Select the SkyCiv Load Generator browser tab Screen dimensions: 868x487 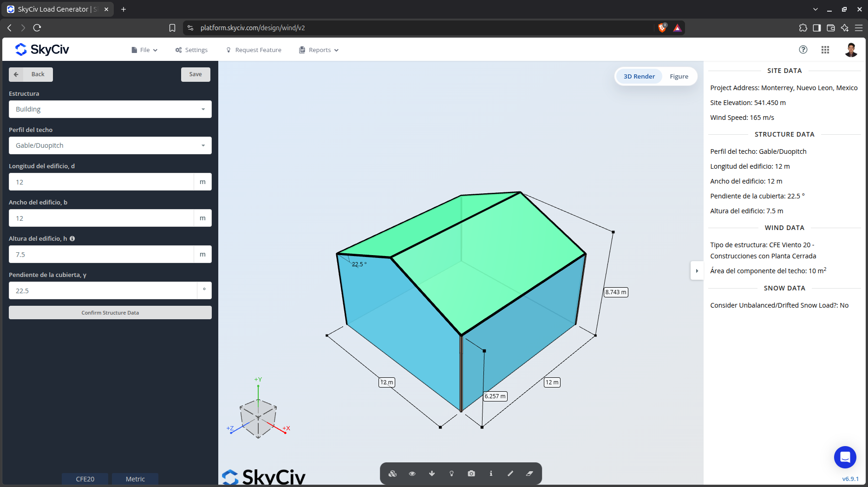point(58,9)
